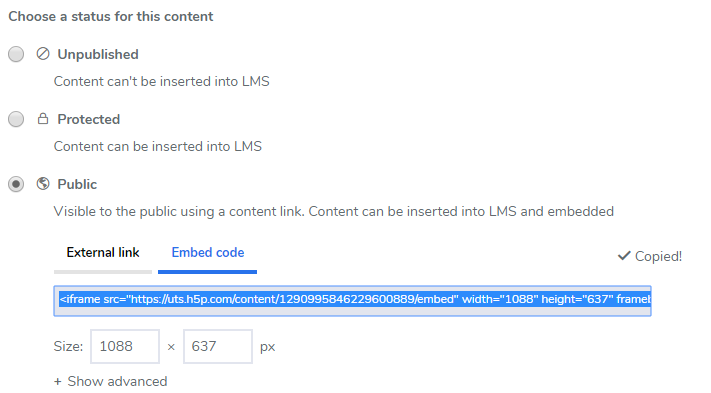
Task: Click the Protected padlock icon
Action: point(43,119)
